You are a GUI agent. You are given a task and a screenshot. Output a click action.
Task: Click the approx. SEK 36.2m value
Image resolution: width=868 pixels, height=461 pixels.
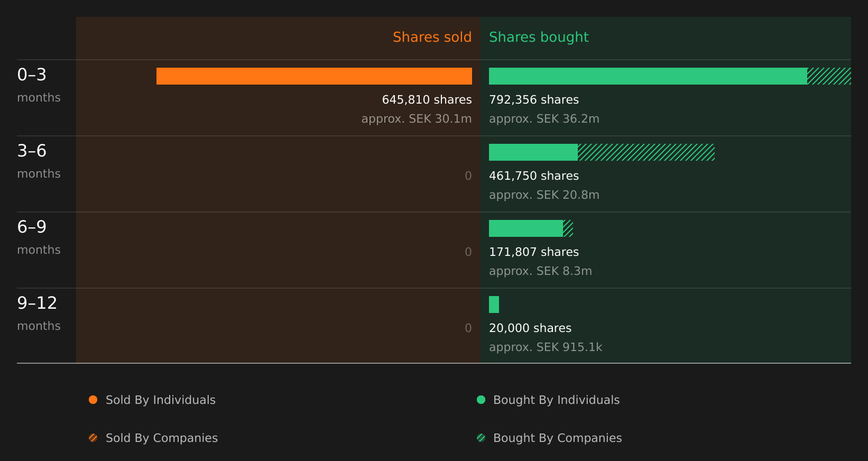click(544, 119)
